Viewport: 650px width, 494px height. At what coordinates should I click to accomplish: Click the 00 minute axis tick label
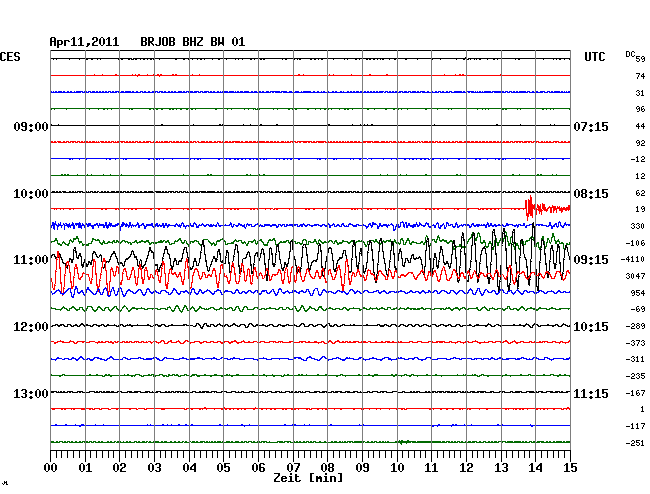pos(51,467)
